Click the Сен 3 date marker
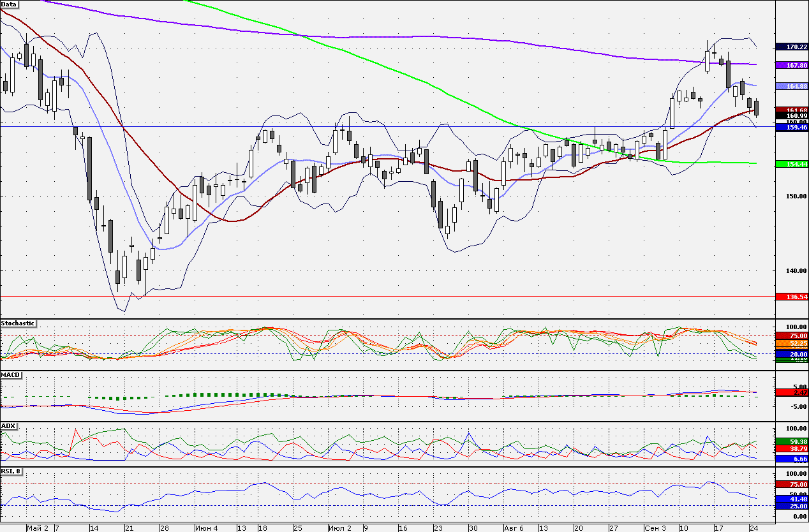The width and height of the screenshot is (809, 532). 655,528
